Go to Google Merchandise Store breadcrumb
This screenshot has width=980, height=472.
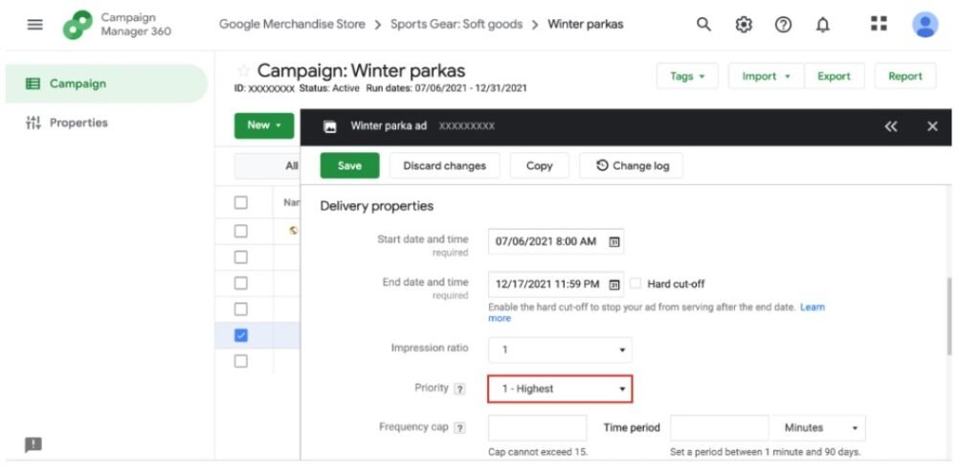(x=292, y=24)
